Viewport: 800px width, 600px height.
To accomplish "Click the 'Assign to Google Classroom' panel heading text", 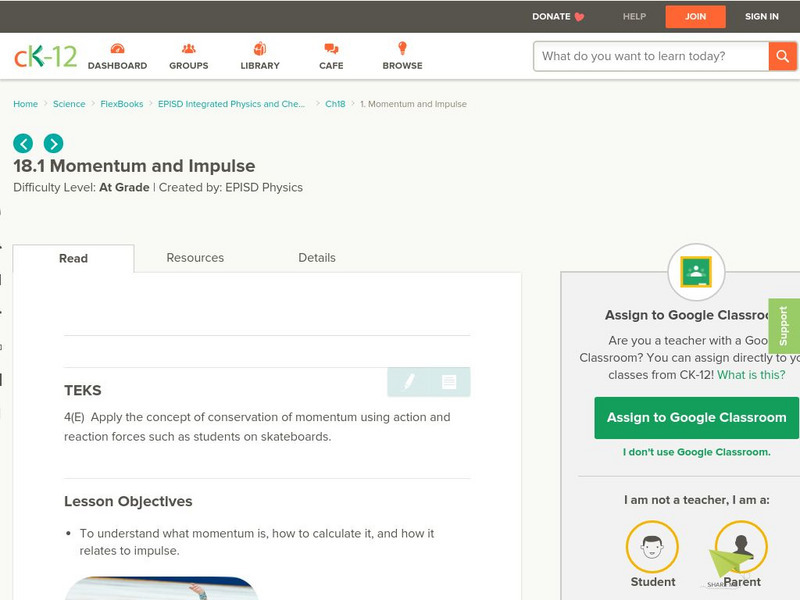I will pyautogui.click(x=687, y=315).
